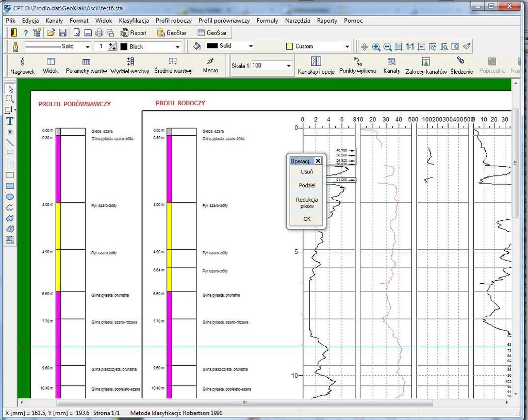Select the ellipse shape tool
This screenshot has height=420, width=528.
coord(10,197)
